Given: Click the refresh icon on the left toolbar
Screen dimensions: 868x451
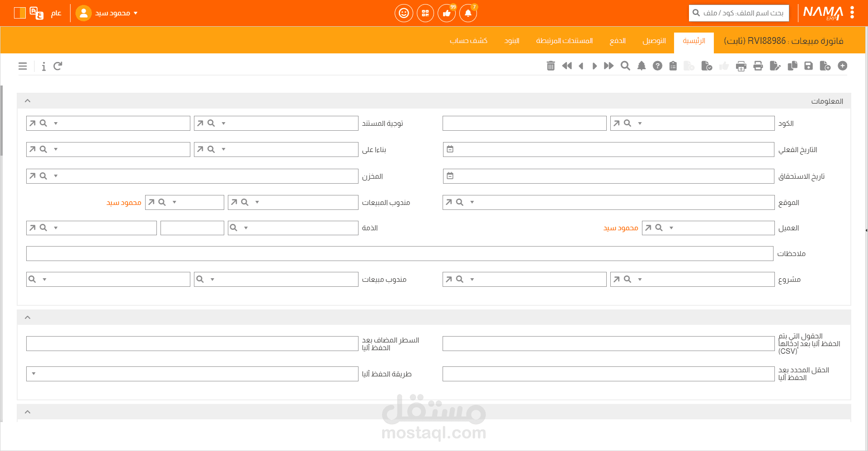Looking at the screenshot, I should (x=58, y=66).
